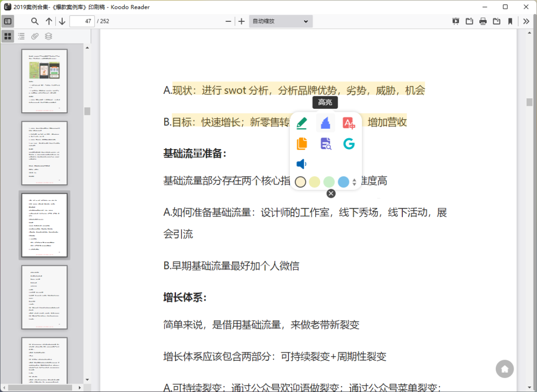
Task: Start presentation mode from the toolbar
Action: click(x=455, y=21)
